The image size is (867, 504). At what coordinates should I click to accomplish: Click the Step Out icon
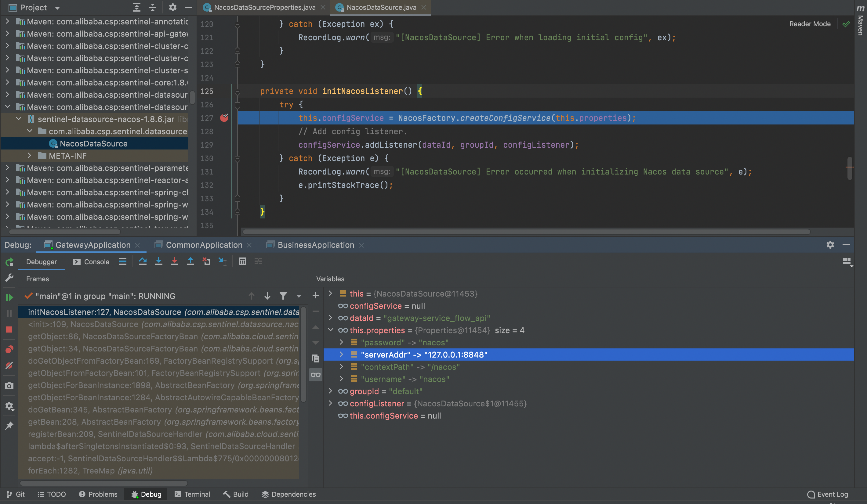[190, 262]
